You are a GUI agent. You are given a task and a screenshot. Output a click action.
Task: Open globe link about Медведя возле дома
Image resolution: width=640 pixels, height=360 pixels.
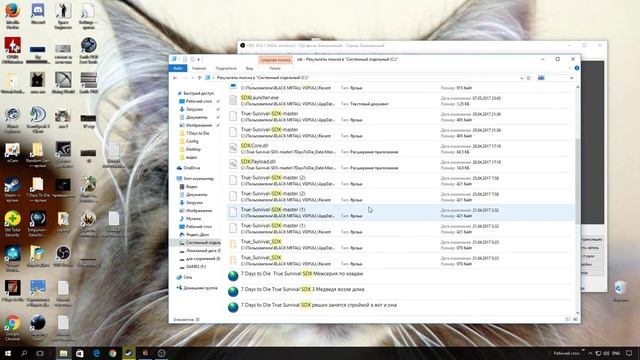coord(302,289)
